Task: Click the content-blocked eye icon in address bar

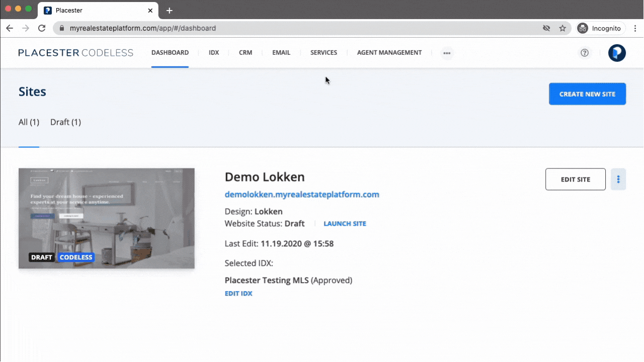Action: point(546,28)
